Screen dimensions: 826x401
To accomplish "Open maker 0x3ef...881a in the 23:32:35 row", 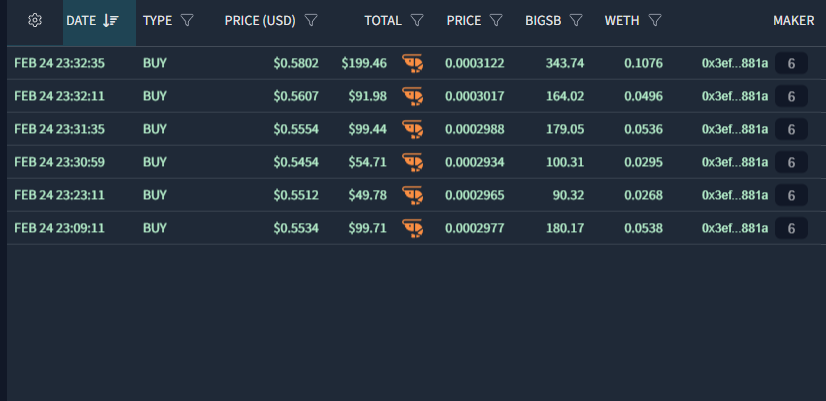I will point(735,64).
